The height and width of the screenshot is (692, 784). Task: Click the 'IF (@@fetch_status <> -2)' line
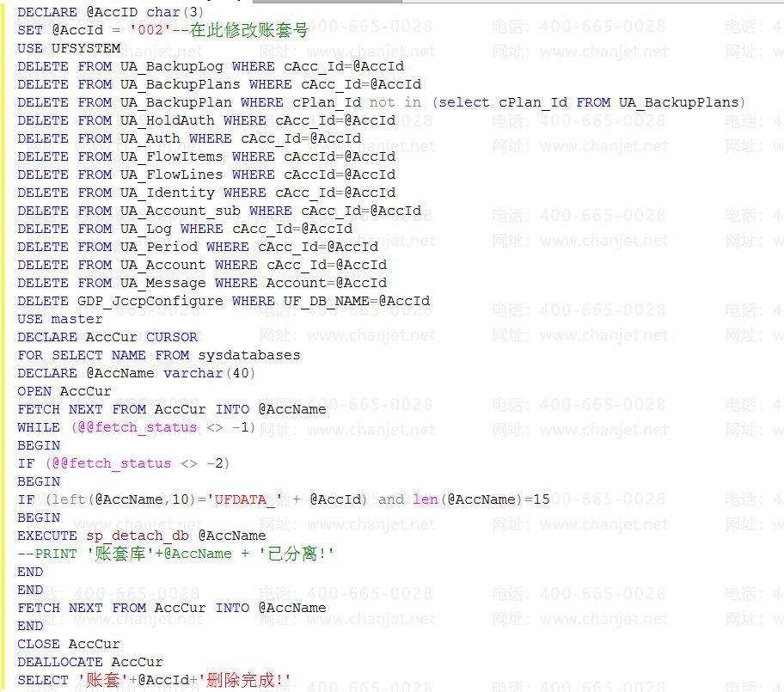123,463
